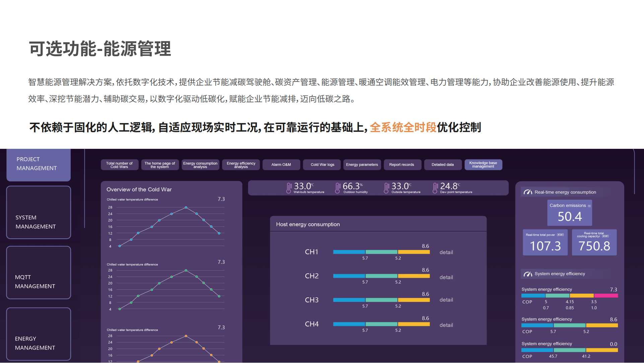Open the CH1 detail link

tap(446, 252)
